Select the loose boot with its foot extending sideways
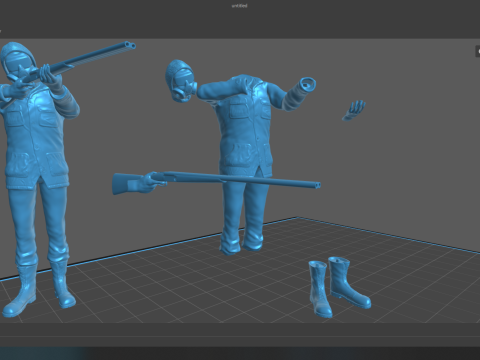This screenshot has width=480, height=360. click(x=348, y=282)
